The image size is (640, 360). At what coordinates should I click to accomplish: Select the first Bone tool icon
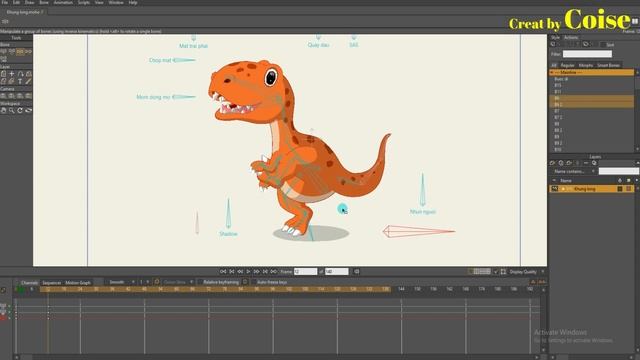[4, 52]
